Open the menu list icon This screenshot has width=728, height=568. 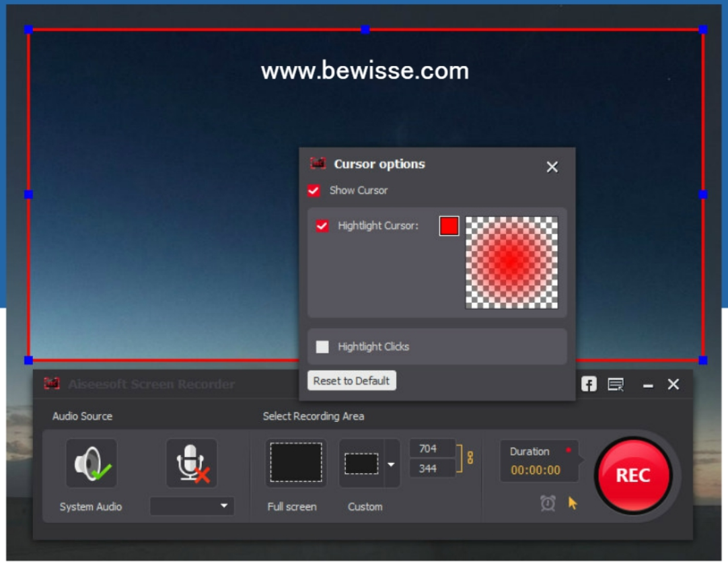pyautogui.click(x=616, y=384)
